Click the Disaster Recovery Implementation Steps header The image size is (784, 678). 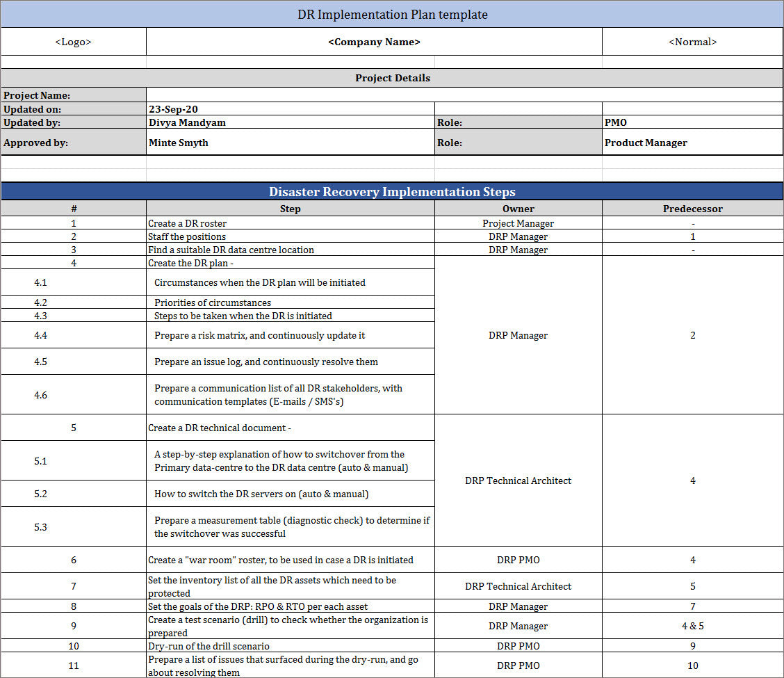point(393,191)
